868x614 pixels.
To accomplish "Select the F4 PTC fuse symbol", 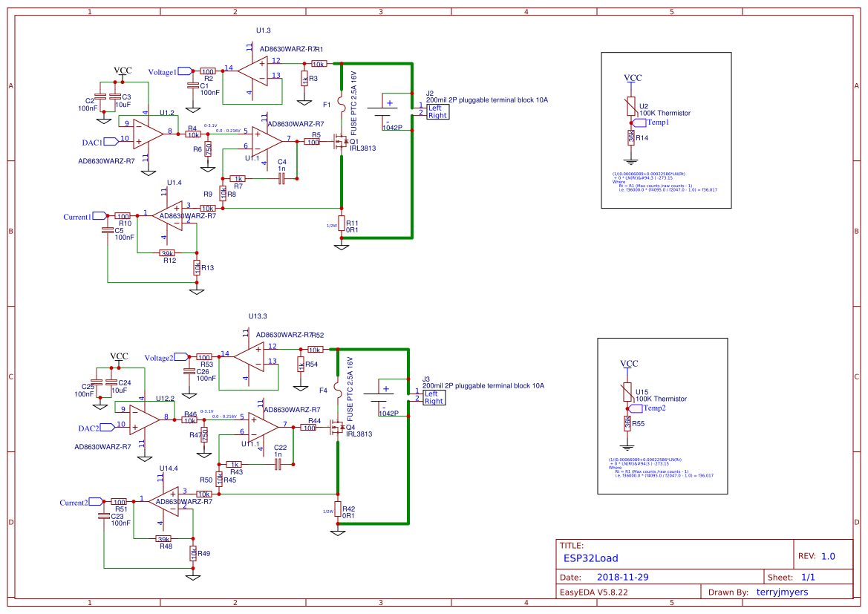I will click(338, 390).
